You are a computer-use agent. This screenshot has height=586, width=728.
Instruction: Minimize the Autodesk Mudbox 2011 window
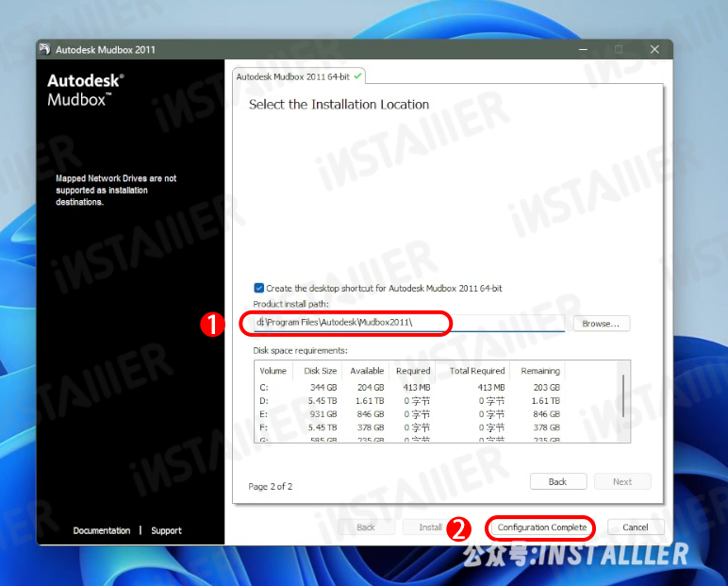click(583, 49)
